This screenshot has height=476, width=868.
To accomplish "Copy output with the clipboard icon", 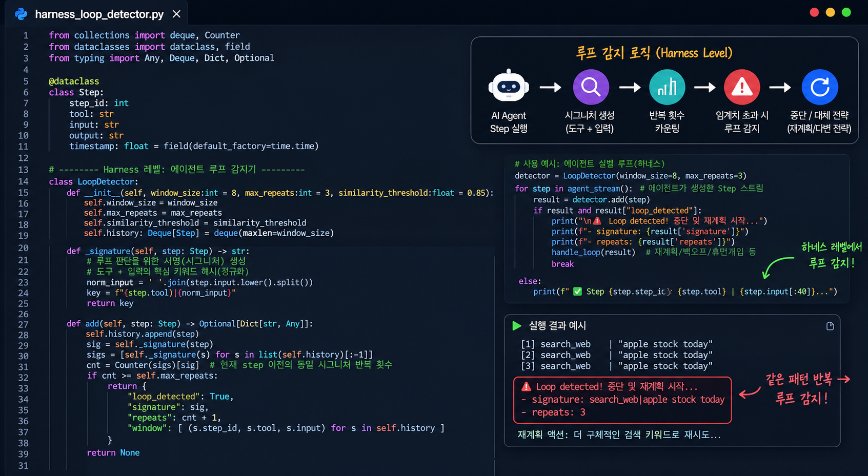I will click(x=830, y=326).
